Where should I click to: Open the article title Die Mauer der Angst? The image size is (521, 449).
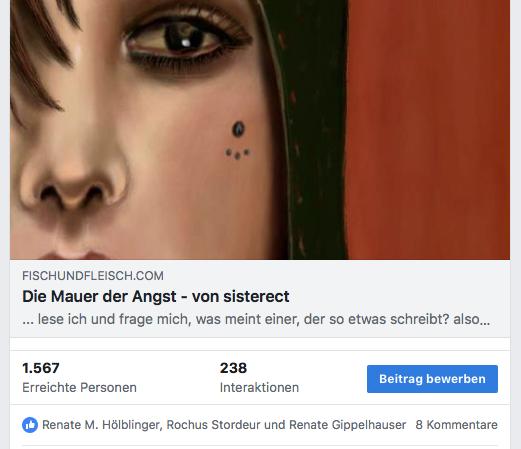[x=156, y=296]
